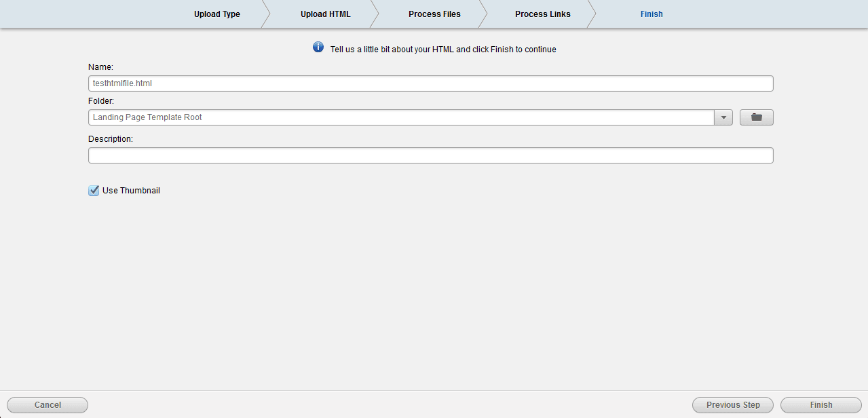Viewport: 868px width, 418px height.
Task: Open the Process Links step
Action: click(542, 14)
